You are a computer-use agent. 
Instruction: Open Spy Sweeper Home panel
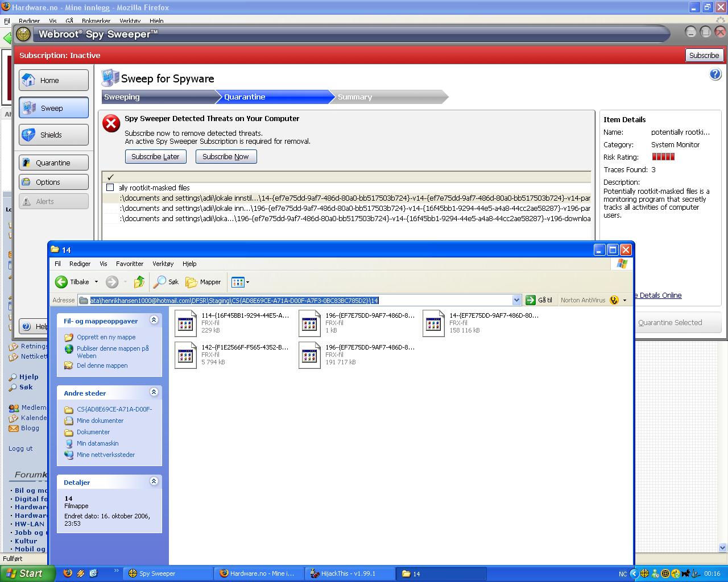(53, 80)
